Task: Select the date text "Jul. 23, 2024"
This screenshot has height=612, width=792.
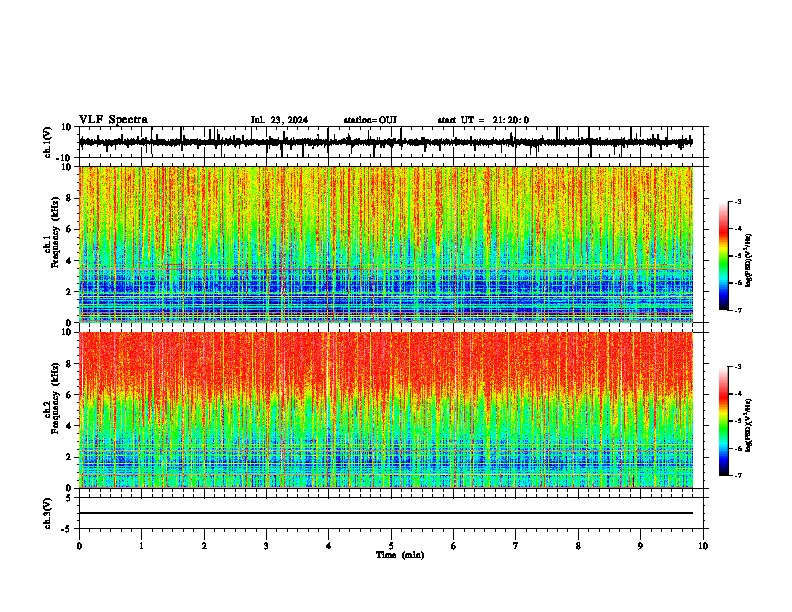Action: coord(279,120)
